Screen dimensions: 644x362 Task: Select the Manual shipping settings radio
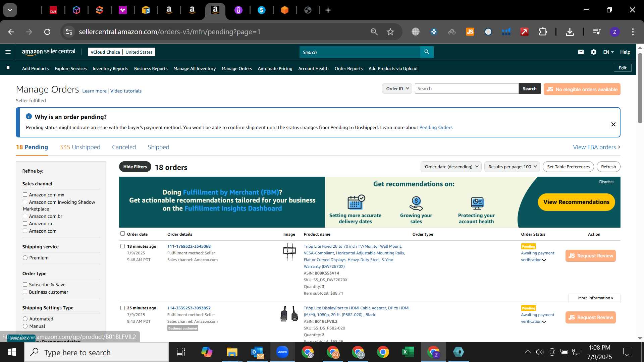25,326
